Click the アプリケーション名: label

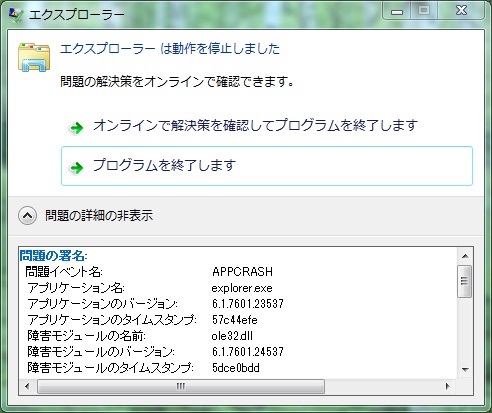(76, 288)
